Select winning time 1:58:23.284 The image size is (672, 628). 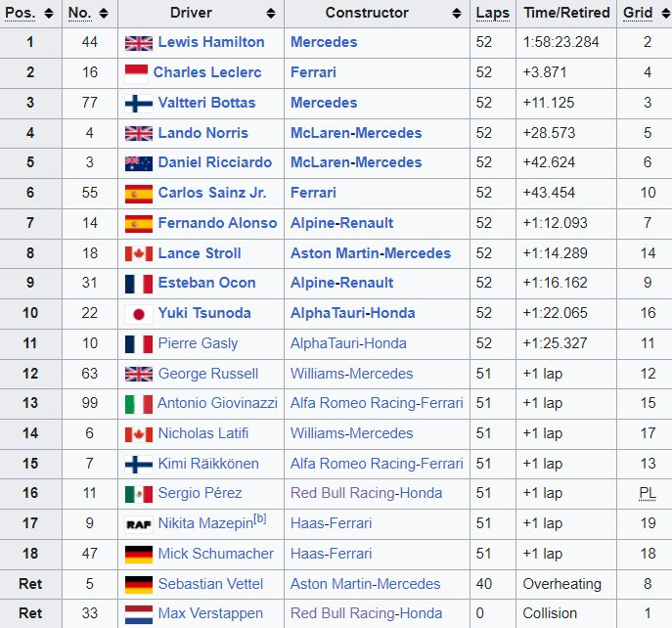560,42
